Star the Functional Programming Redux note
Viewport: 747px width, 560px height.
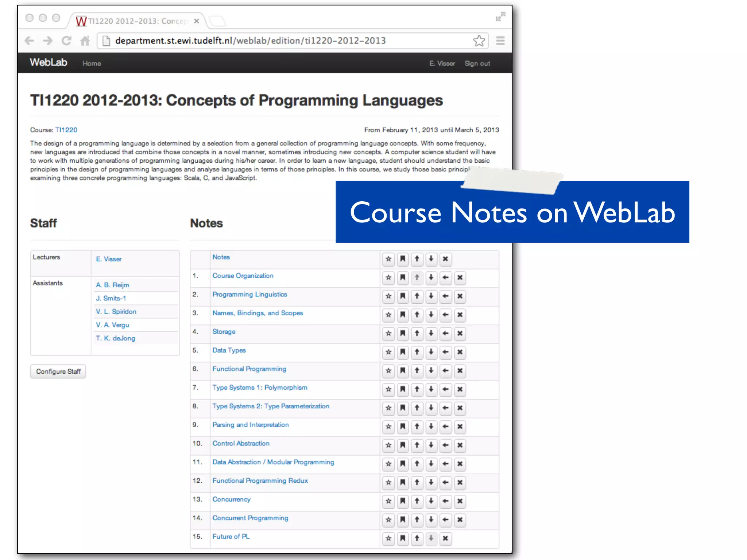(x=388, y=482)
